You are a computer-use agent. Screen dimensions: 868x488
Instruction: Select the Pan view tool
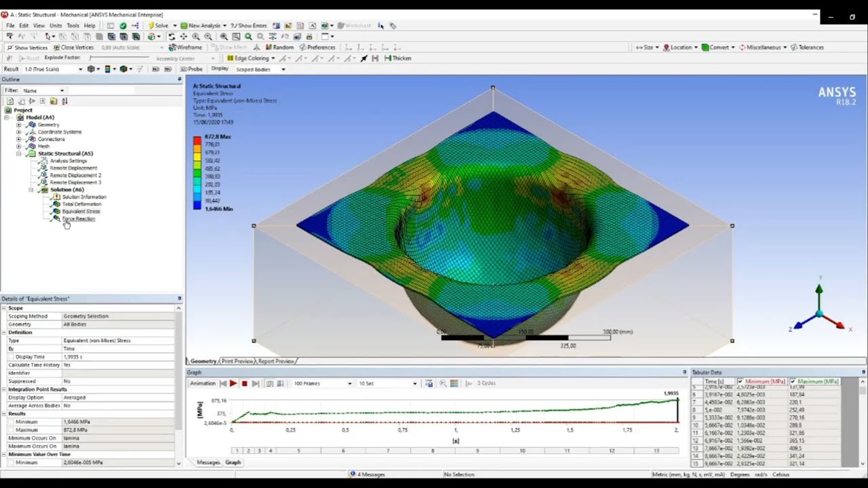click(184, 37)
